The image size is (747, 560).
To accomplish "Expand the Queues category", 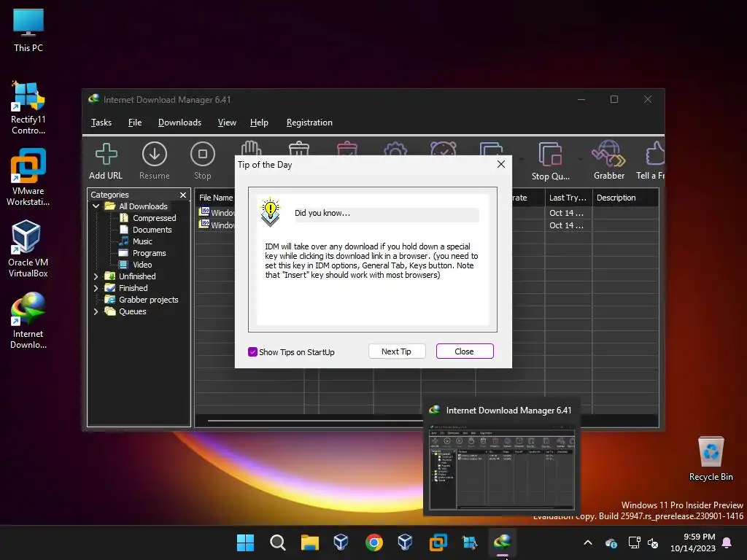I will coord(96,311).
